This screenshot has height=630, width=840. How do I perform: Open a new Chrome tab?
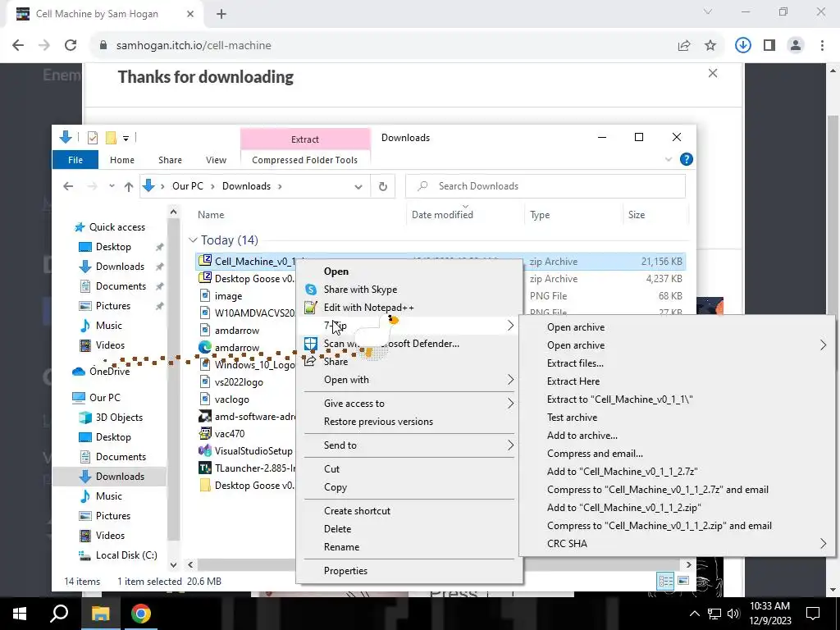click(x=221, y=14)
